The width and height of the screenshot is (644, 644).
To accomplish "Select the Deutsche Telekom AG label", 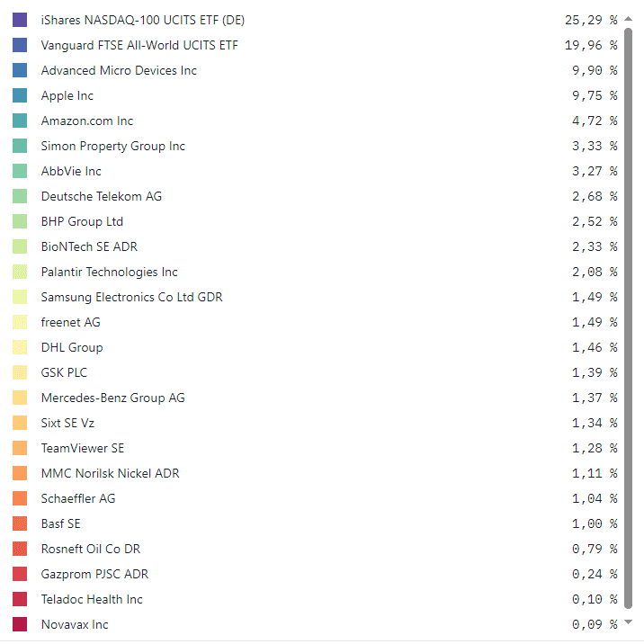I will point(102,196).
